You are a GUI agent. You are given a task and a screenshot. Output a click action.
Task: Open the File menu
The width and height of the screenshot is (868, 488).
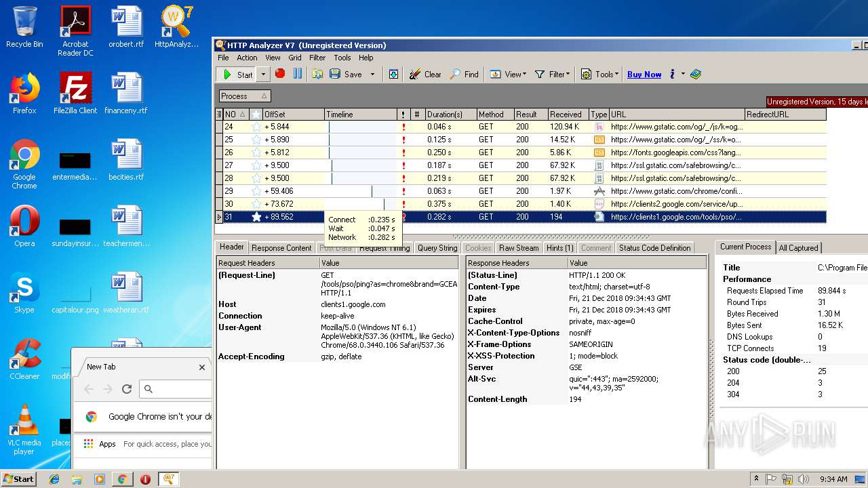coord(223,58)
